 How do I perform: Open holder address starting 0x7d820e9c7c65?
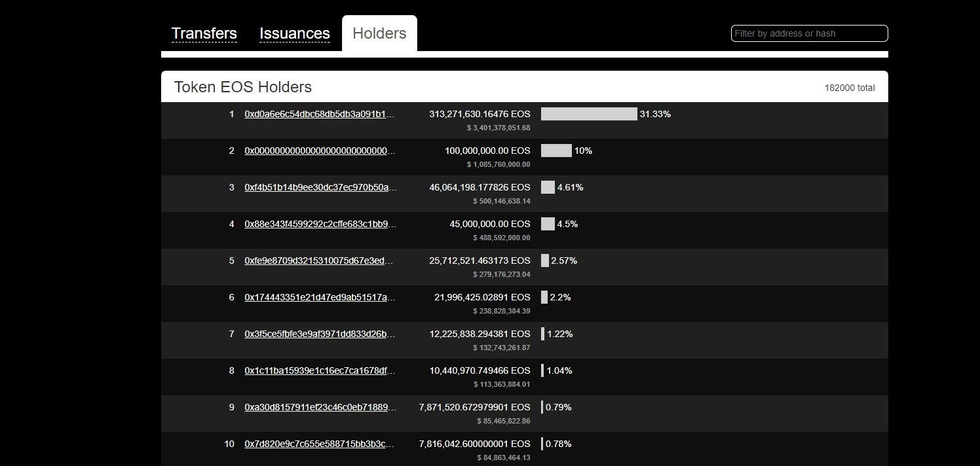tap(320, 444)
